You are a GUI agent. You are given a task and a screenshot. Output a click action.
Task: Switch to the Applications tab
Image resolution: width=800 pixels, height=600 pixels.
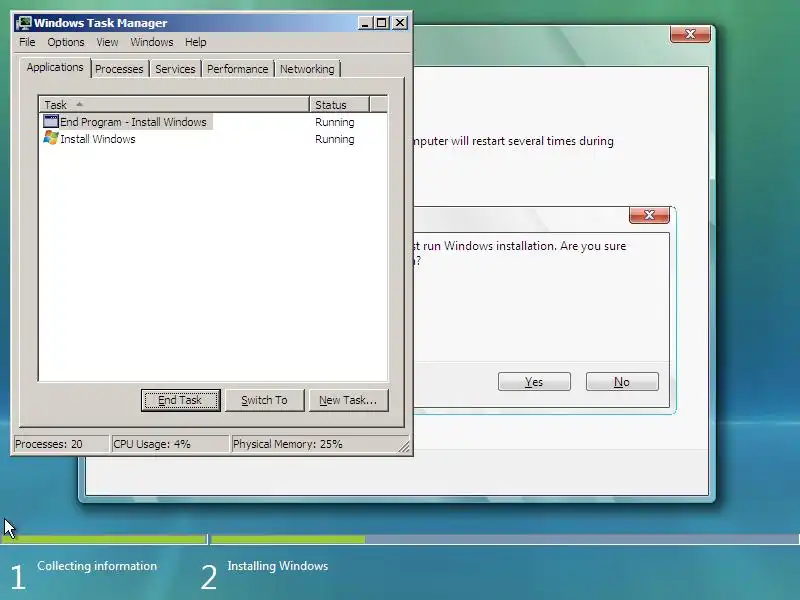[x=55, y=67]
